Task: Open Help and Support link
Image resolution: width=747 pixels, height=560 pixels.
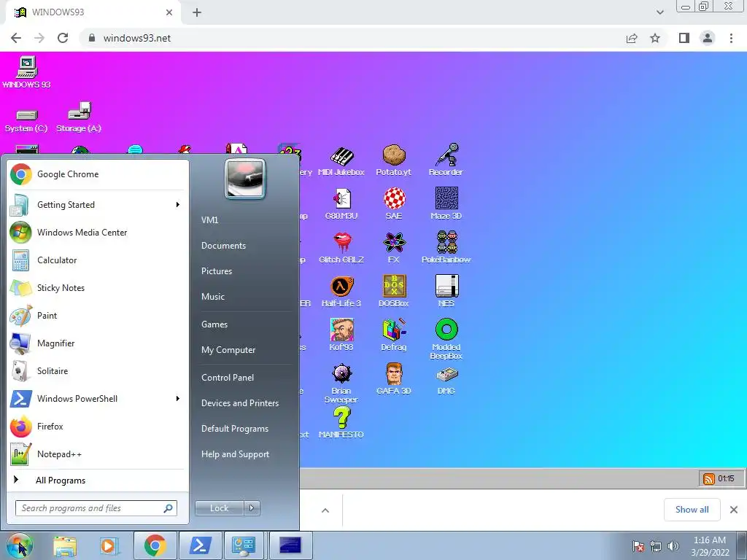Action: (236, 454)
